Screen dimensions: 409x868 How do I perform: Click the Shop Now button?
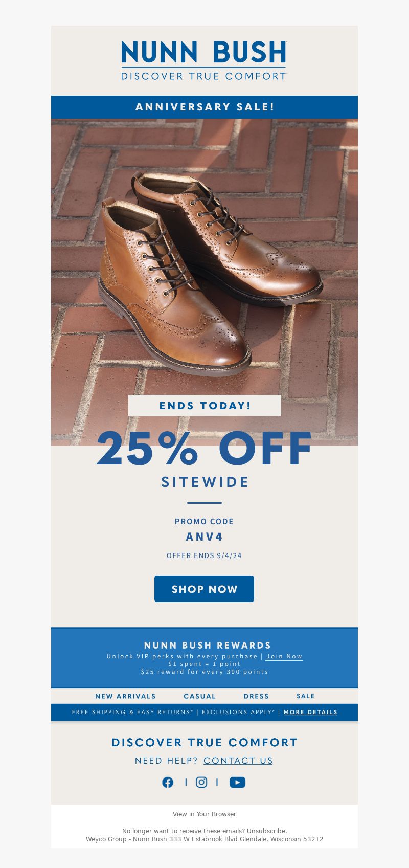coord(204,589)
